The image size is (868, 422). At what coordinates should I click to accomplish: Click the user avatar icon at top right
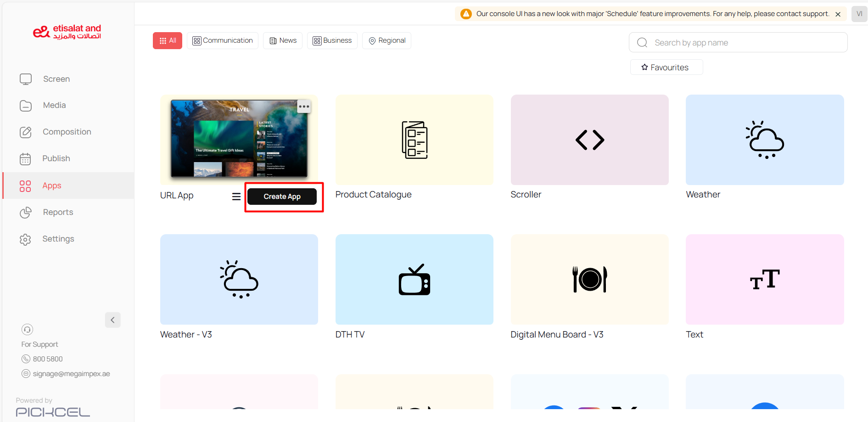point(859,14)
